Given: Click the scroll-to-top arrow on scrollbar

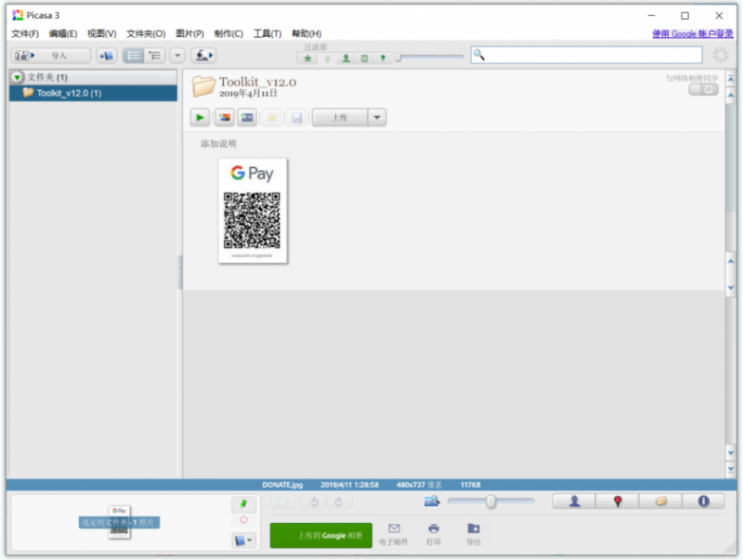Looking at the screenshot, I should click(x=731, y=79).
